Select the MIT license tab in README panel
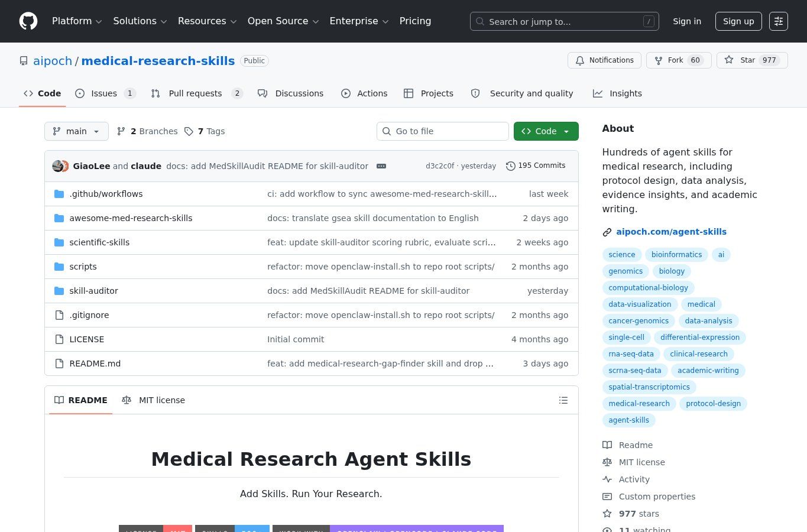Viewport: 807px width, 532px height. point(153,400)
